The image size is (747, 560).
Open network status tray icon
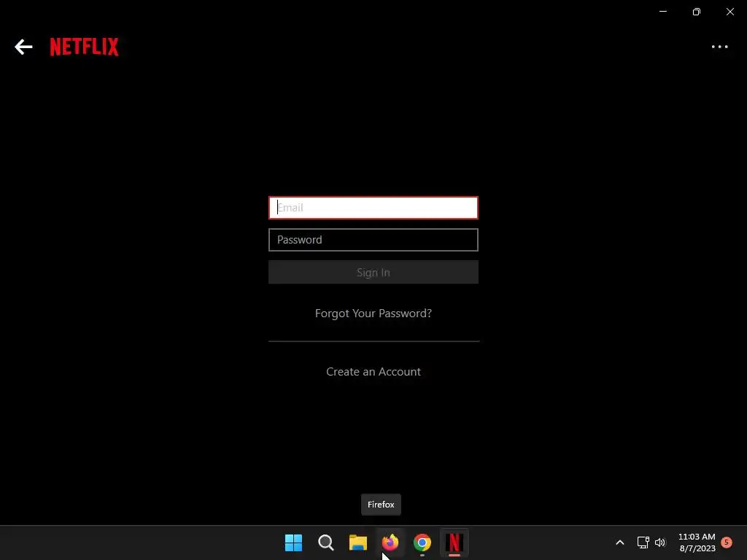[643, 542]
